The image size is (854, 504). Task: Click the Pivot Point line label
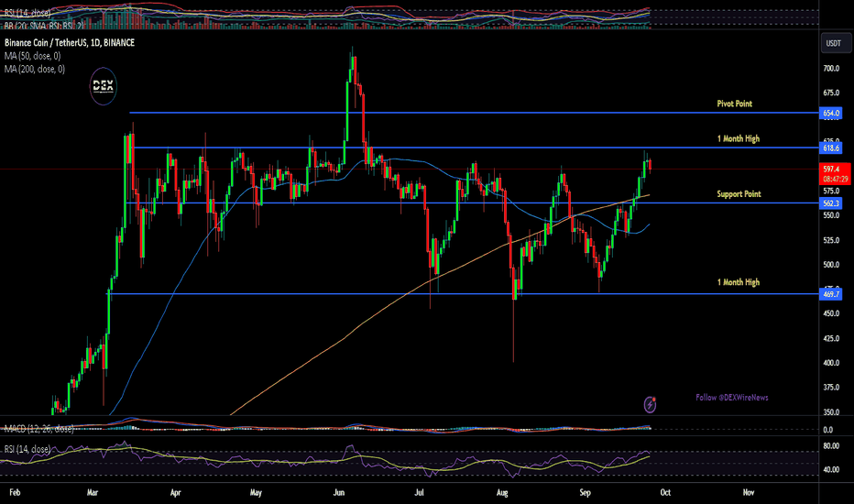(x=734, y=104)
